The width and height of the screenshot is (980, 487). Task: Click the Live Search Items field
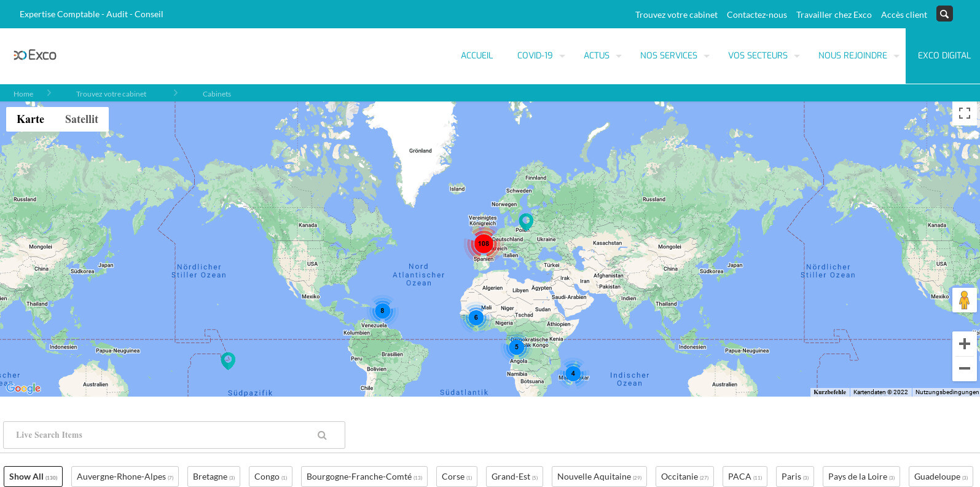[x=174, y=435]
